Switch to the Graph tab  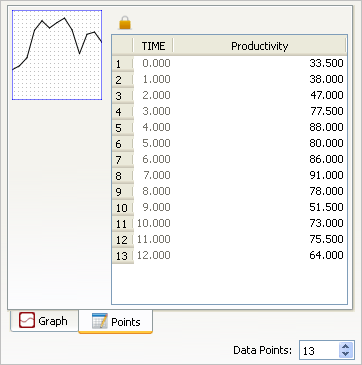point(45,321)
